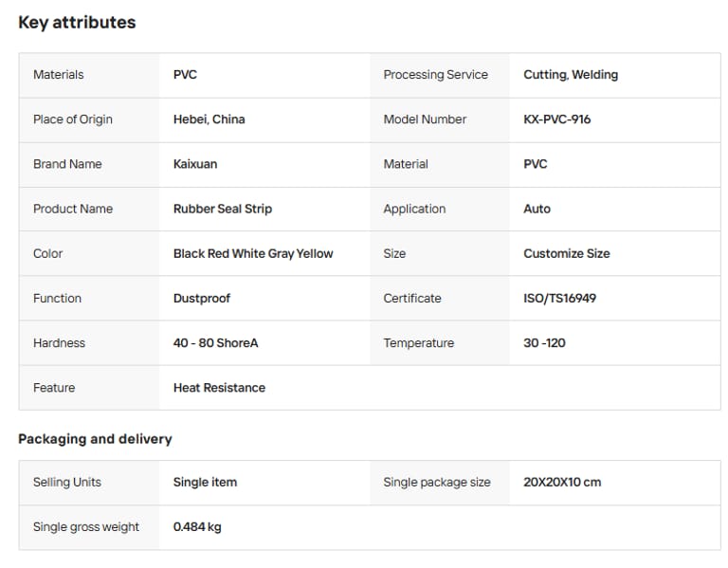Click the Hebei, China origin value
The height and width of the screenshot is (568, 728).
[209, 119]
